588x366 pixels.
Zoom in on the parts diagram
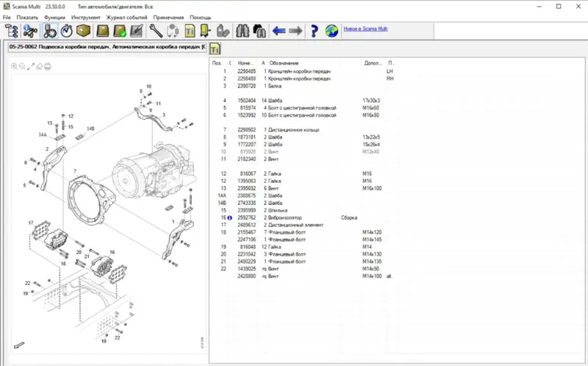click(x=14, y=66)
